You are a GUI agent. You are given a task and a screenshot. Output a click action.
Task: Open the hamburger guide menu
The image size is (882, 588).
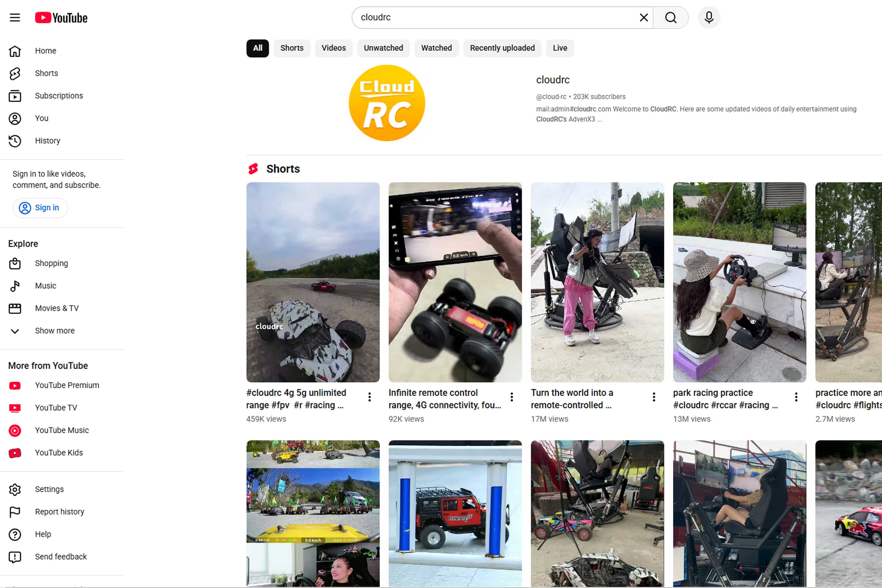point(15,18)
